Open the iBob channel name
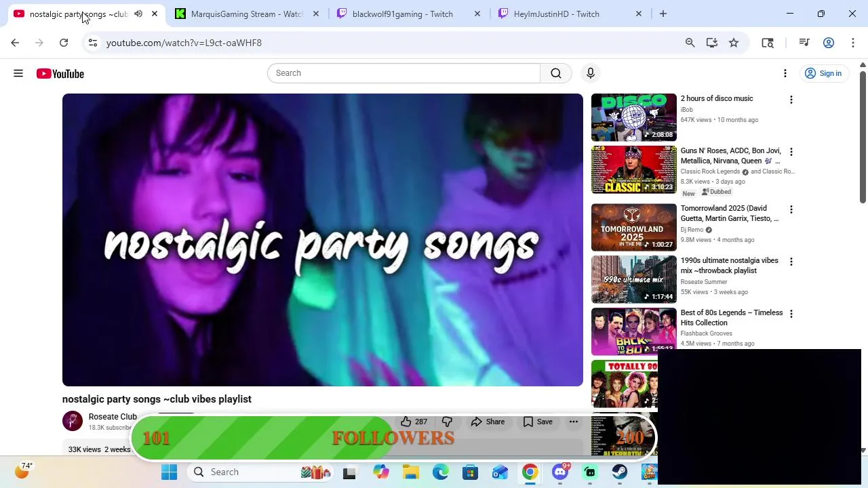 [687, 110]
